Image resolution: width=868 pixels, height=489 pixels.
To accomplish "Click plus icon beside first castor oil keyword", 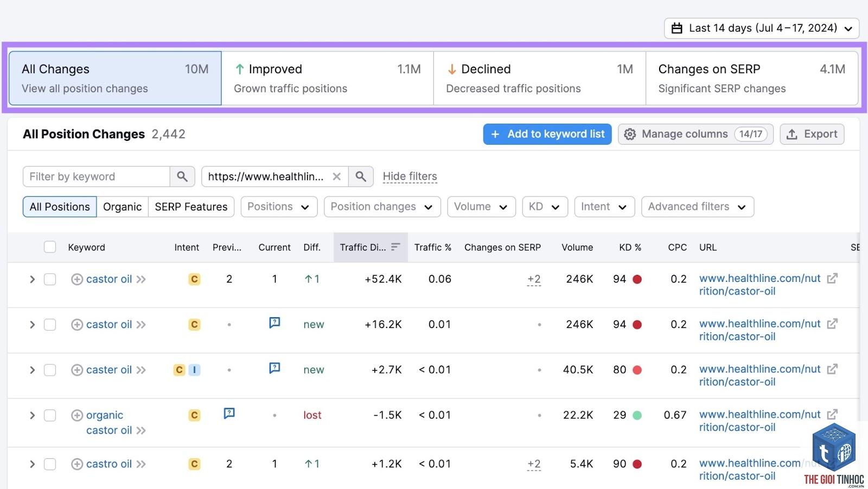I will [x=77, y=279].
